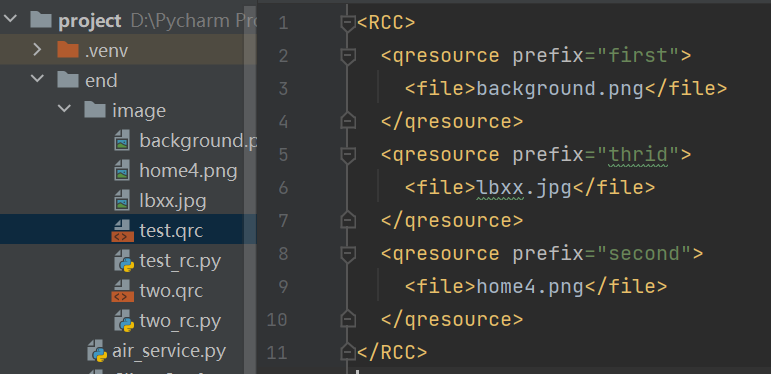771x374 pixels.
Task: Click the closing </qresource> tag on line 4
Action: 452,121
